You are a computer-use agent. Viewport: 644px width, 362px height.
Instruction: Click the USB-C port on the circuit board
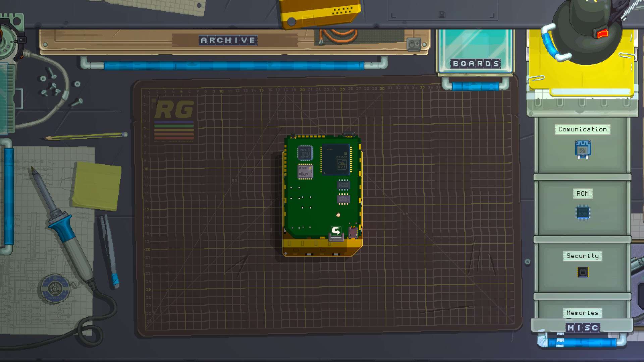[x=352, y=233]
